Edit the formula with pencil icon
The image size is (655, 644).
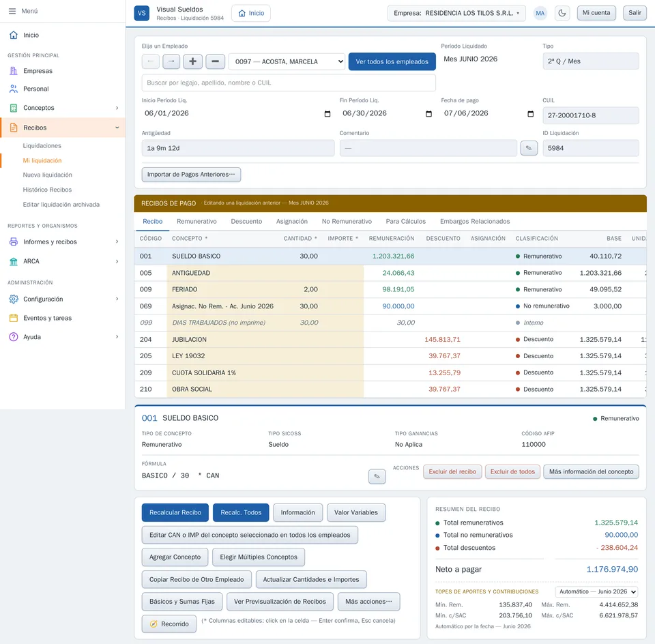pyautogui.click(x=377, y=476)
